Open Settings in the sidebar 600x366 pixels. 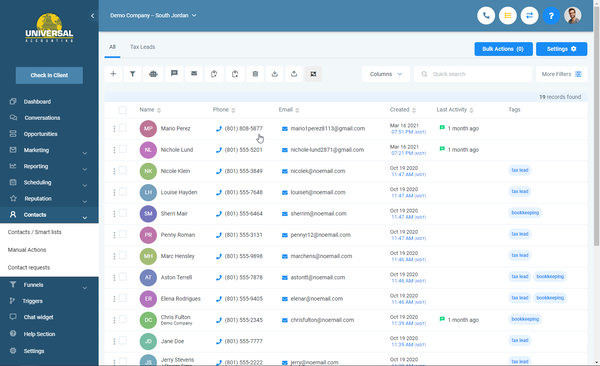tap(34, 351)
